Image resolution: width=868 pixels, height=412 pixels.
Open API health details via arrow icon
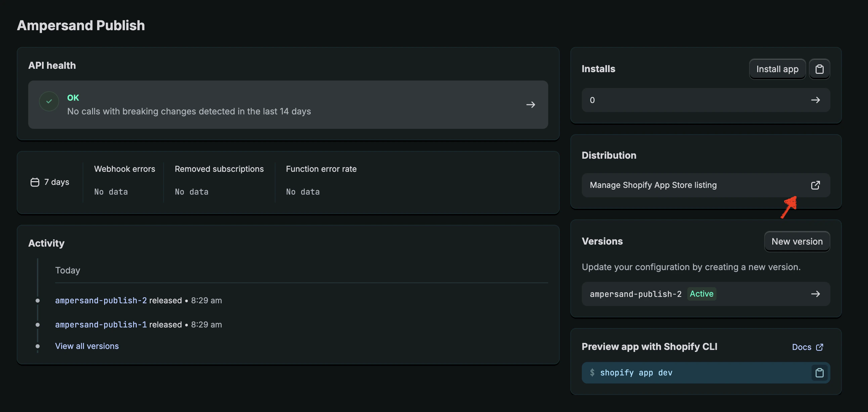[x=530, y=105]
